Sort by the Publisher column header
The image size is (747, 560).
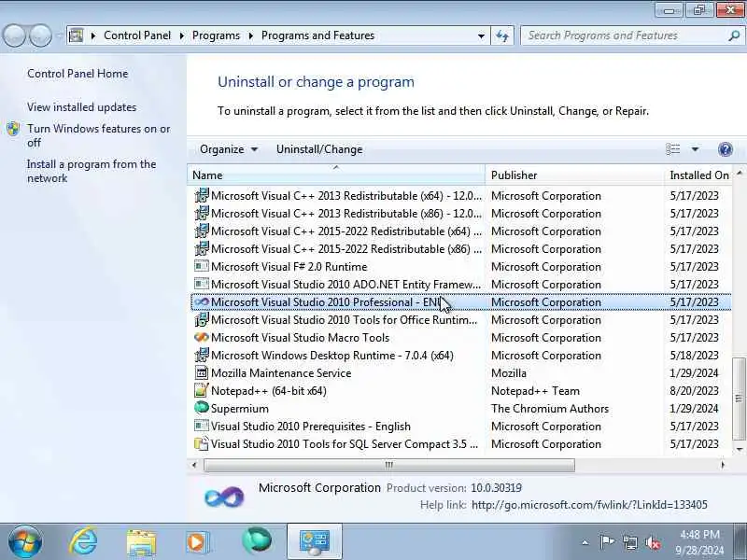[574, 175]
